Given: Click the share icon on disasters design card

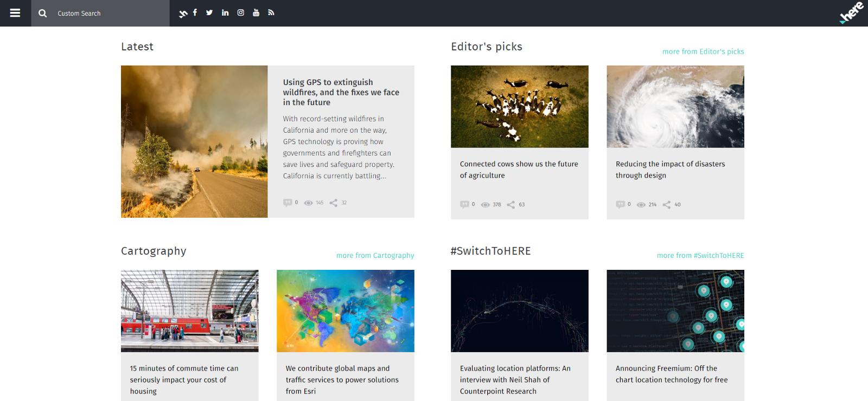Looking at the screenshot, I should pos(667,204).
